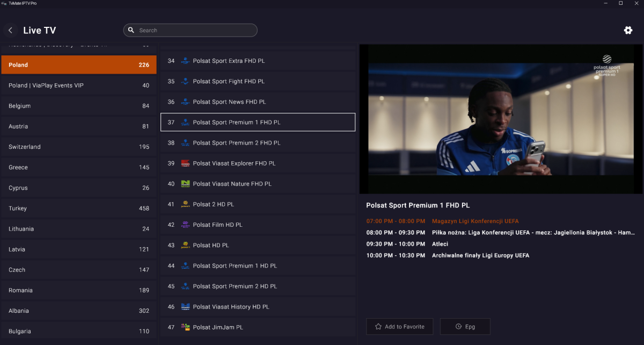Click the Polsat Viasat Nature channel logo
Image resolution: width=644 pixels, height=345 pixels.
pos(185,184)
